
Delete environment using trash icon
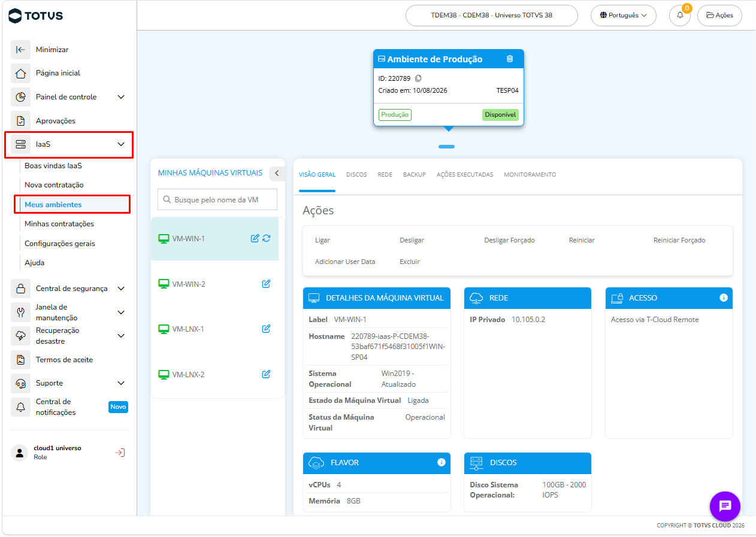tap(510, 59)
